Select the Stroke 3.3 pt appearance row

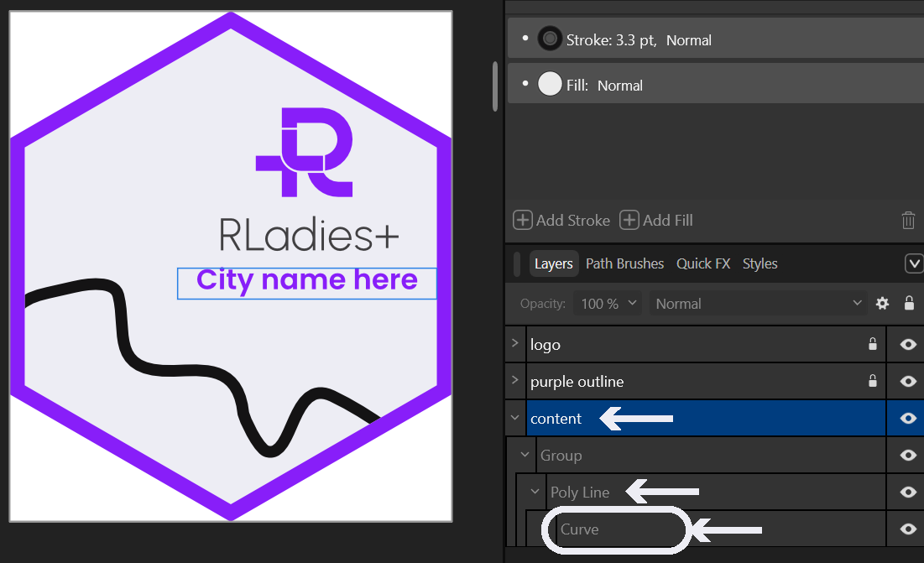(x=715, y=38)
